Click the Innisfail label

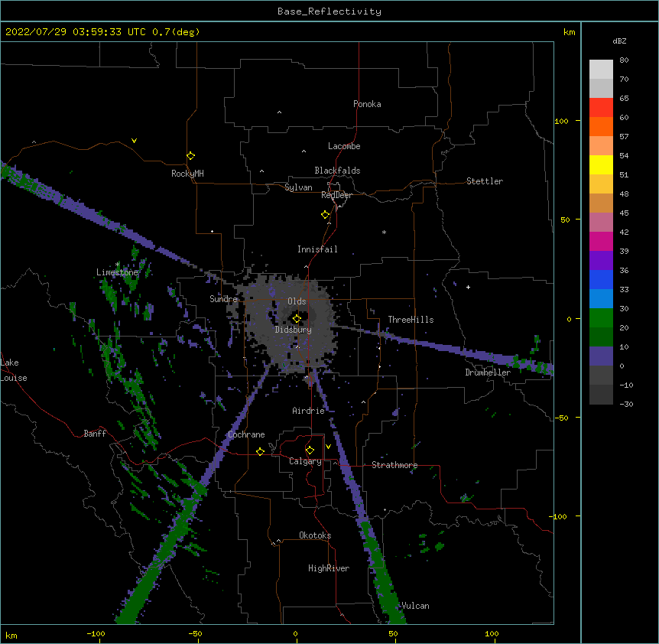317,249
